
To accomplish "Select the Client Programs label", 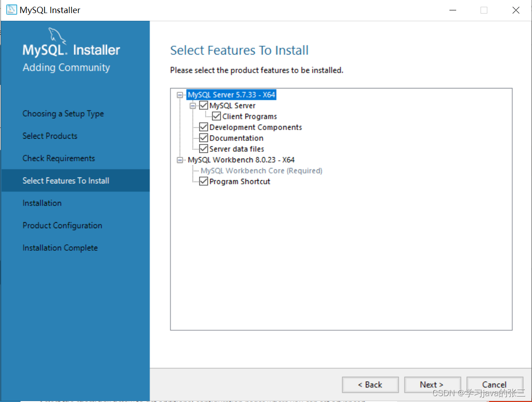I will pyautogui.click(x=250, y=117).
